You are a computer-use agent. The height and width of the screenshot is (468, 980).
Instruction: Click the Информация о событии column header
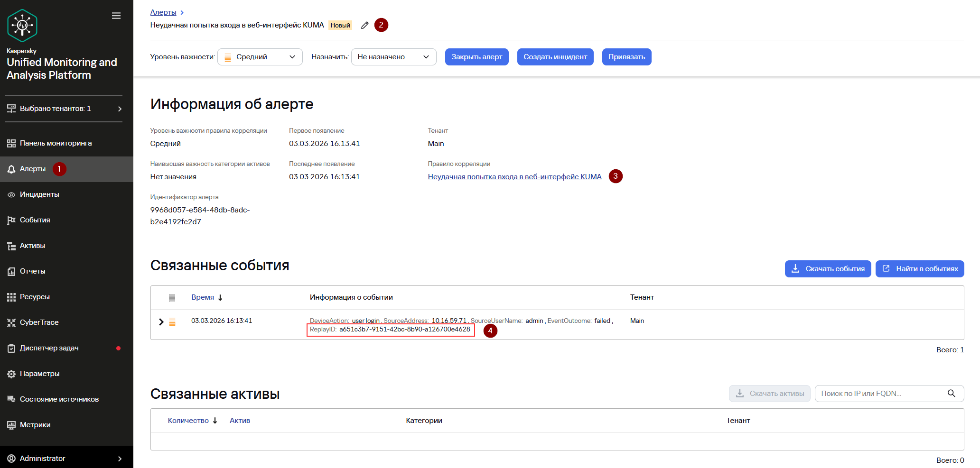tap(351, 297)
